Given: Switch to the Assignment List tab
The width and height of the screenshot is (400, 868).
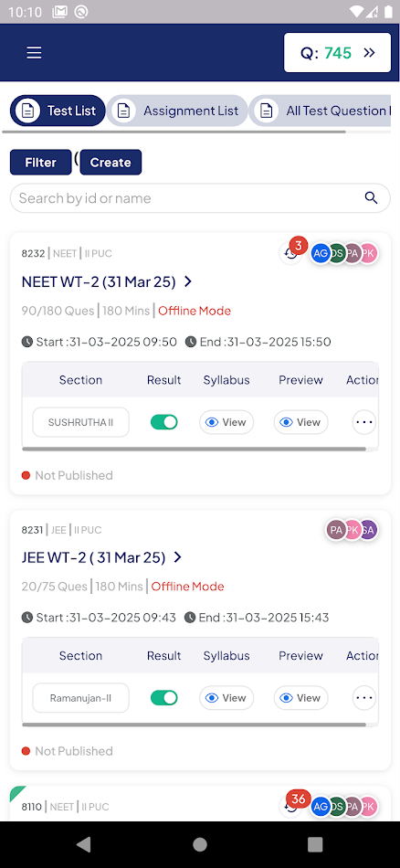Looking at the screenshot, I should pyautogui.click(x=177, y=111).
